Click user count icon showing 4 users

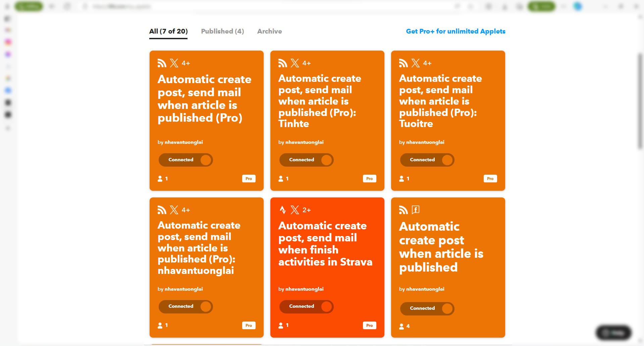tap(402, 326)
